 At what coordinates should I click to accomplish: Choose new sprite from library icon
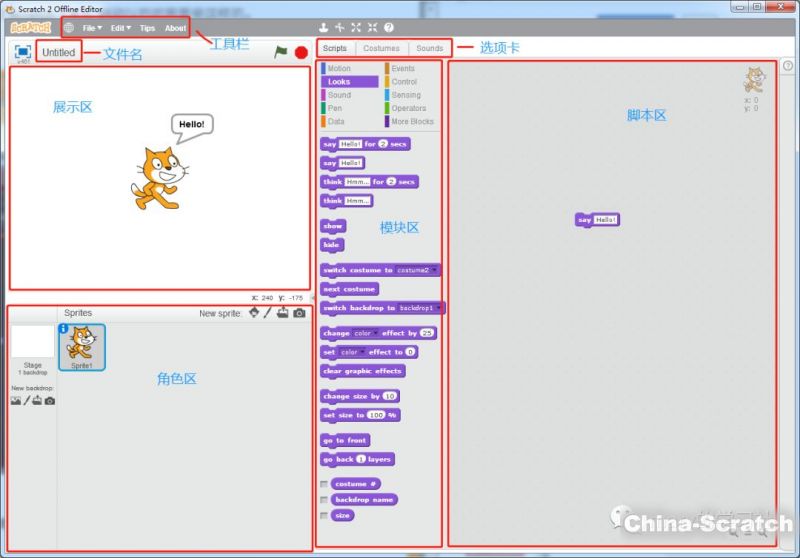point(254,313)
